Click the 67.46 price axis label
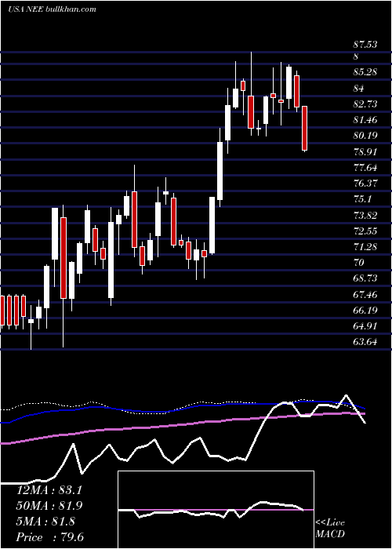 (366, 294)
